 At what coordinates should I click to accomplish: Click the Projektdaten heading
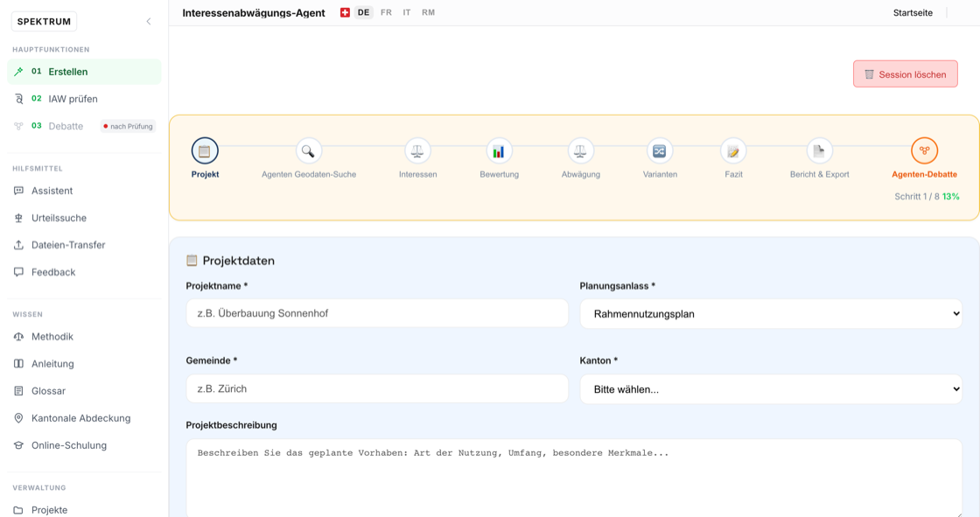(x=238, y=261)
